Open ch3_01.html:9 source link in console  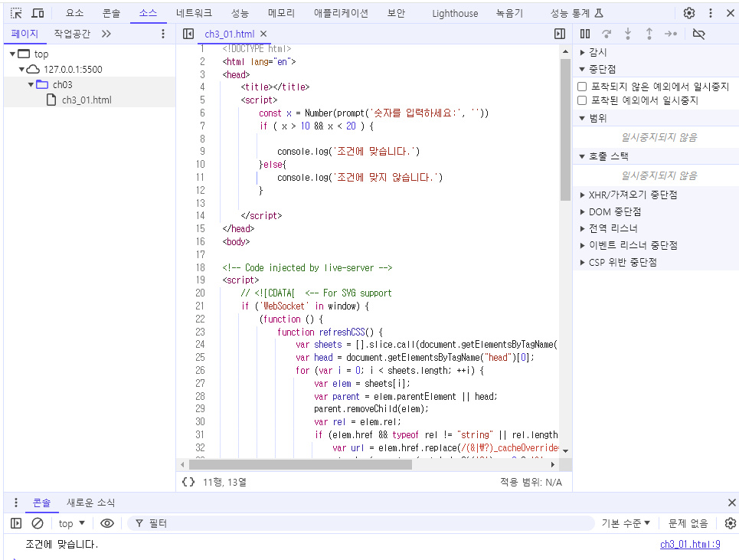[x=690, y=544]
